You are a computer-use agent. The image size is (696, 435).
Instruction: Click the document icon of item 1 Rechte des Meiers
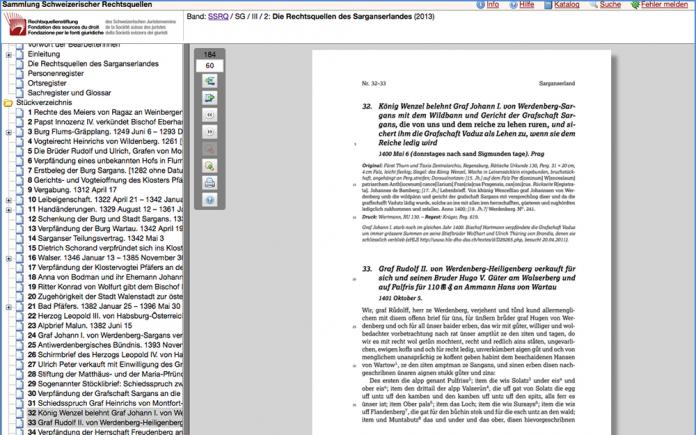(x=20, y=113)
